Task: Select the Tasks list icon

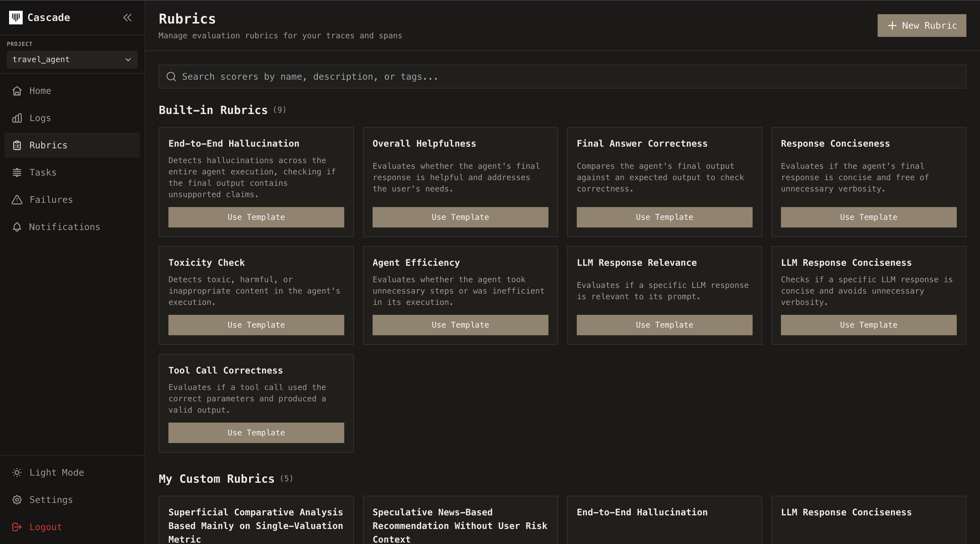Action: 17,172
